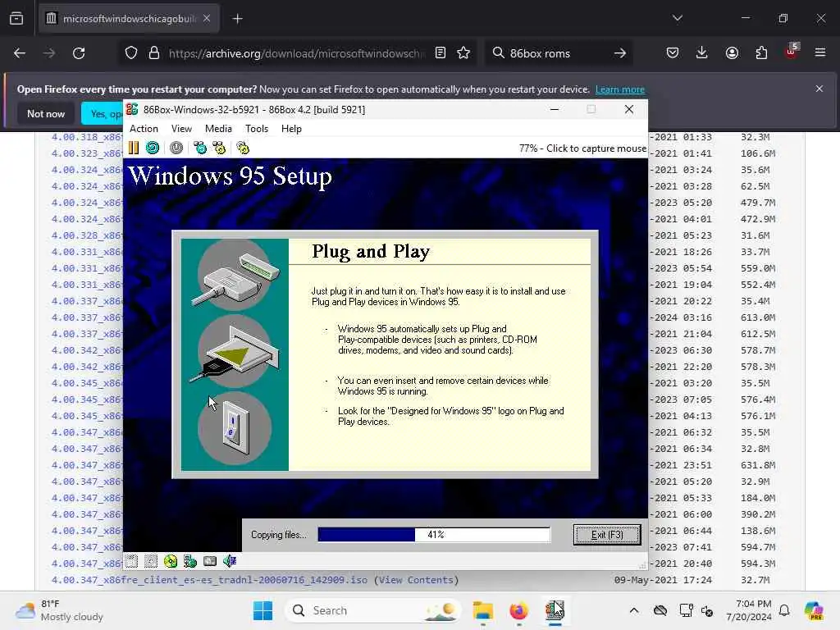Viewport: 840px width, 630px height.
Task: Open Firefox extensions puzzle icon
Action: tap(761, 53)
